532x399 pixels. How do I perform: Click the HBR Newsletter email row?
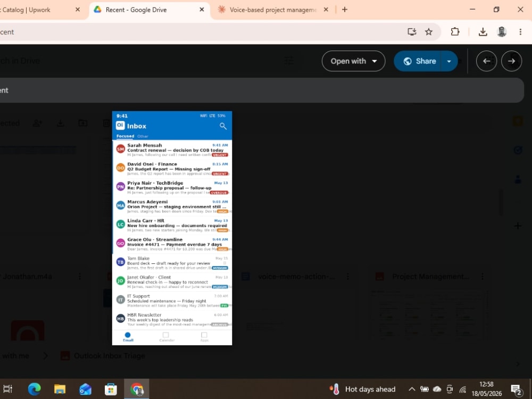[x=172, y=319]
